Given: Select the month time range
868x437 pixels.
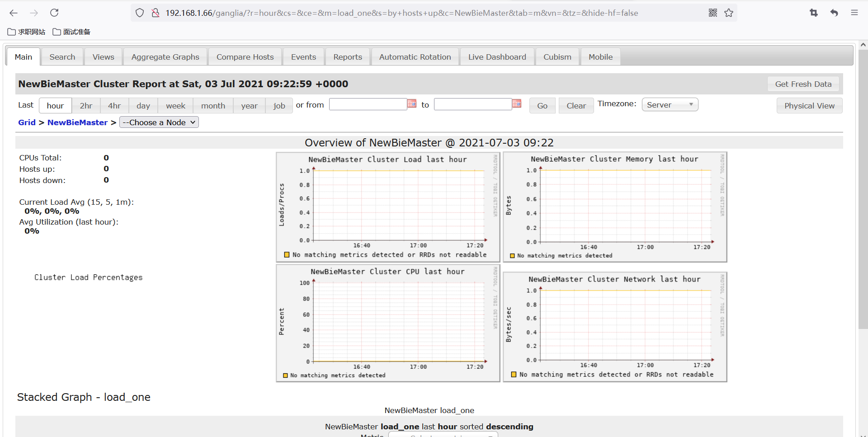Looking at the screenshot, I should point(213,106).
